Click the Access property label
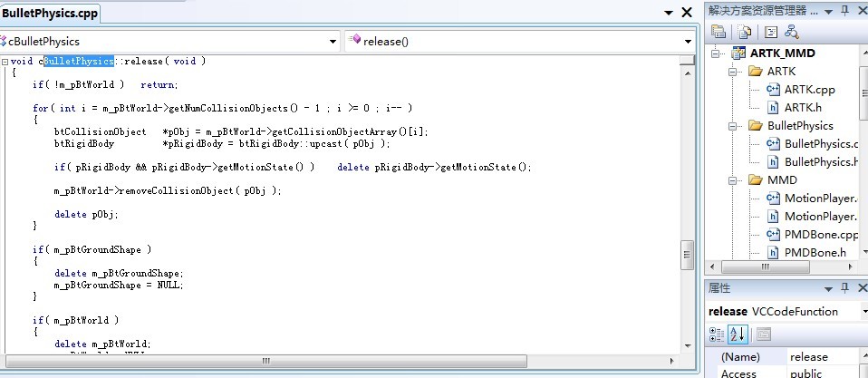This screenshot has height=378, width=868. [x=739, y=373]
